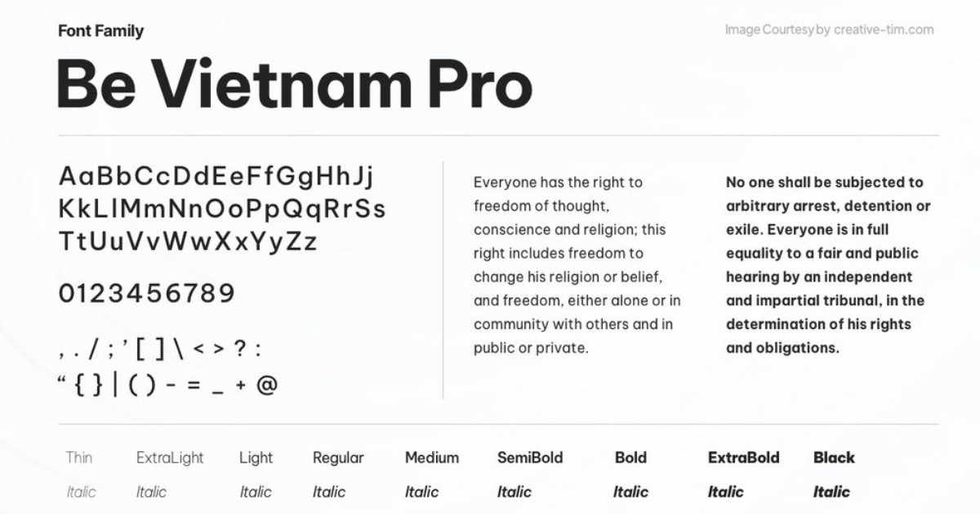Pick the Regular weight label
This screenshot has height=514, width=980.
tap(338, 458)
